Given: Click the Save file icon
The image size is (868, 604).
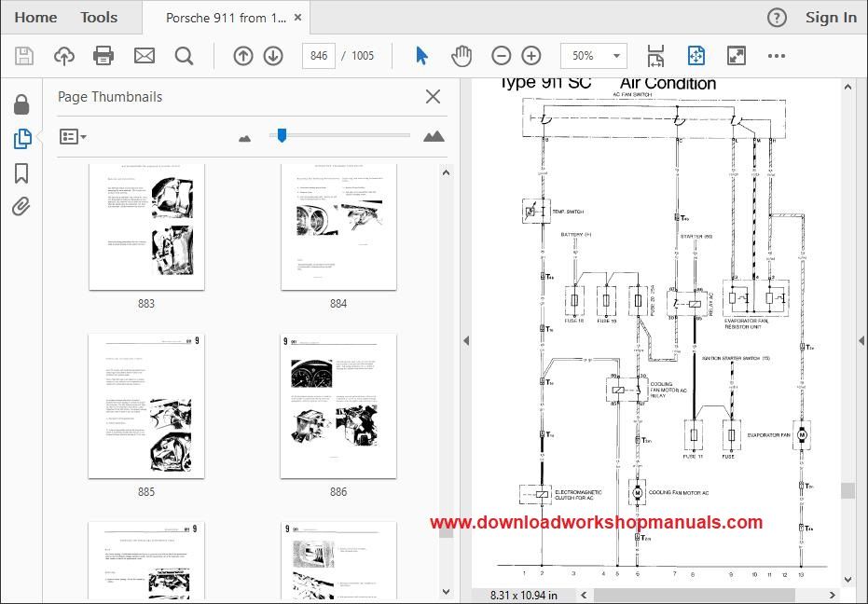Looking at the screenshot, I should click(x=24, y=56).
